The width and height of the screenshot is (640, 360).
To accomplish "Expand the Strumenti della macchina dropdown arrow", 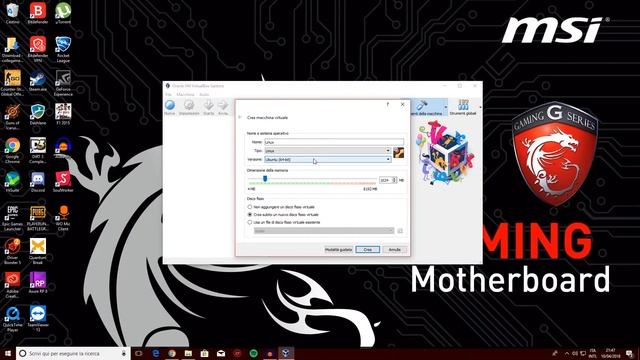I will click(x=445, y=107).
